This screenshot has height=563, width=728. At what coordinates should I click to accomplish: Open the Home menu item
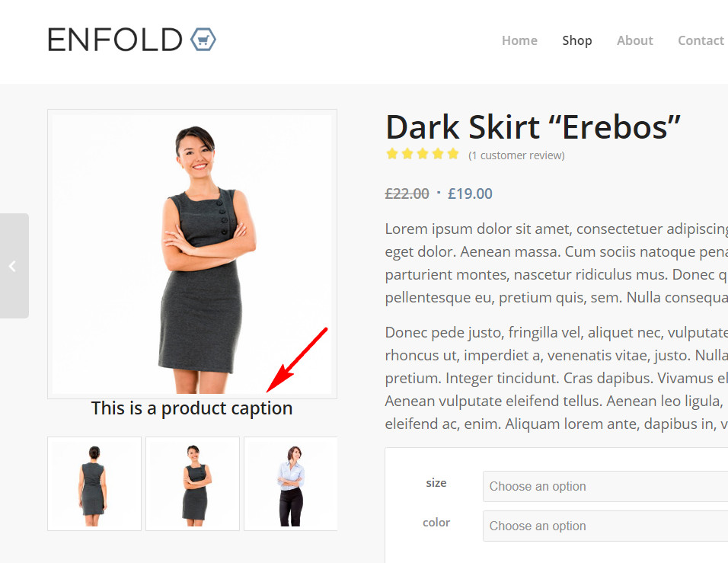[x=519, y=40]
